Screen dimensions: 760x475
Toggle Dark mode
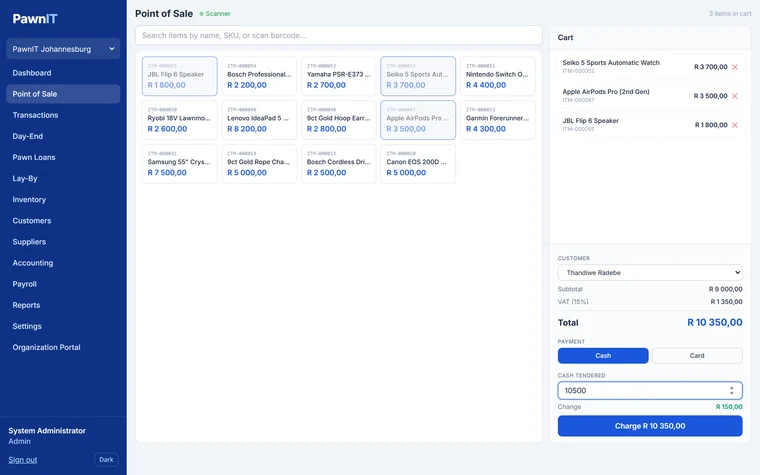click(x=106, y=459)
